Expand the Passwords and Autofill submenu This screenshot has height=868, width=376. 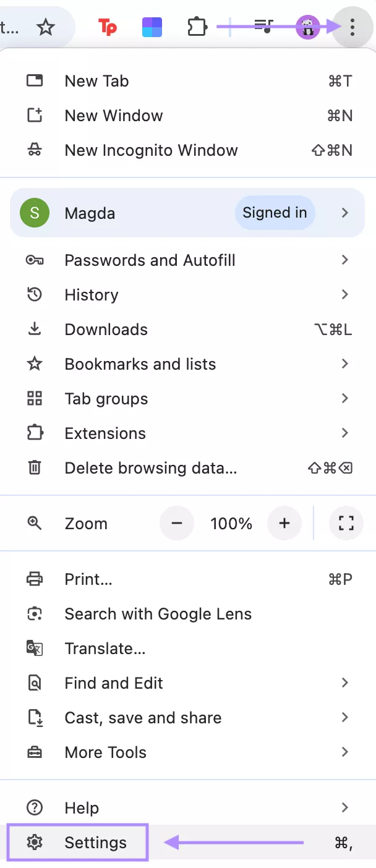coord(150,260)
